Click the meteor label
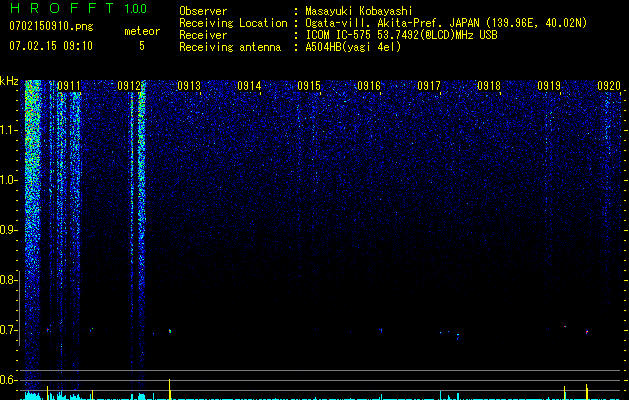This screenshot has height=400, width=629. point(142,31)
